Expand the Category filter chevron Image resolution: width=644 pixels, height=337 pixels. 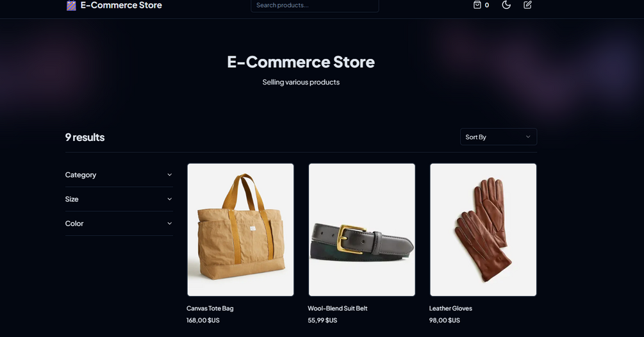(170, 175)
